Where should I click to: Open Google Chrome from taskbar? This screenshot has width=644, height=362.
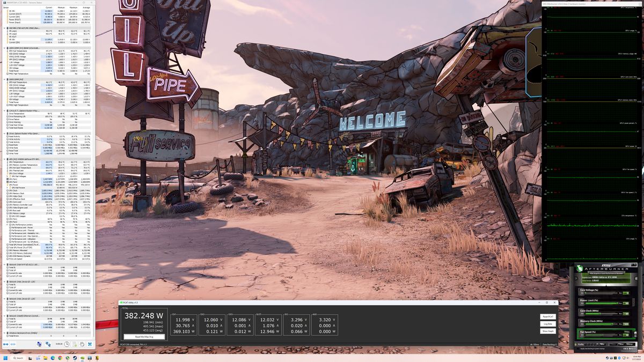click(x=60, y=358)
